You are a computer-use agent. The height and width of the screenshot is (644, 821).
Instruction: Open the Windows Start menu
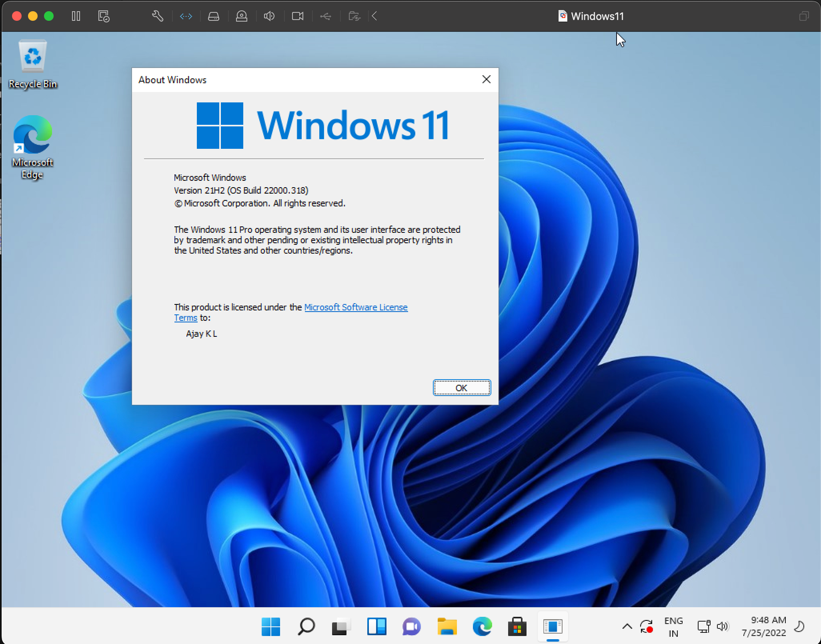point(271,626)
